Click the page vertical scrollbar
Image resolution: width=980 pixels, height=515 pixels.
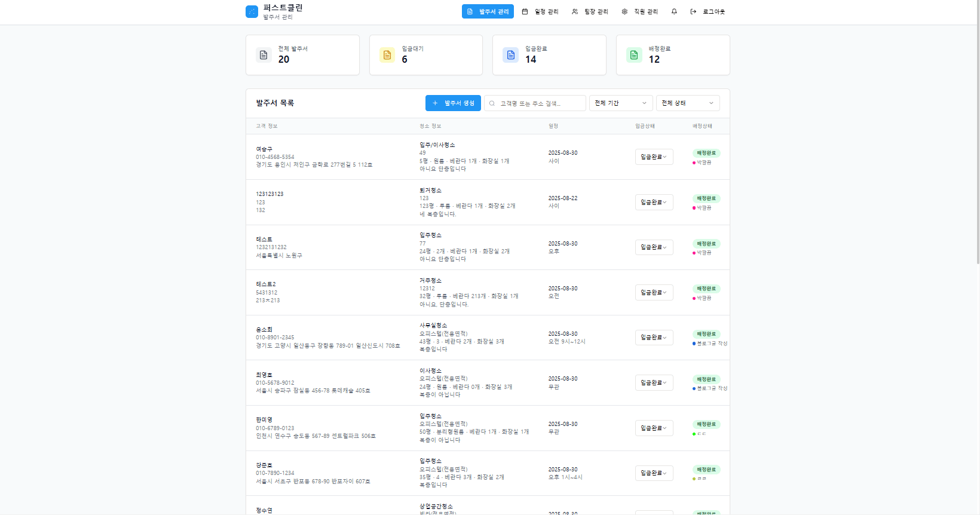[978, 133]
